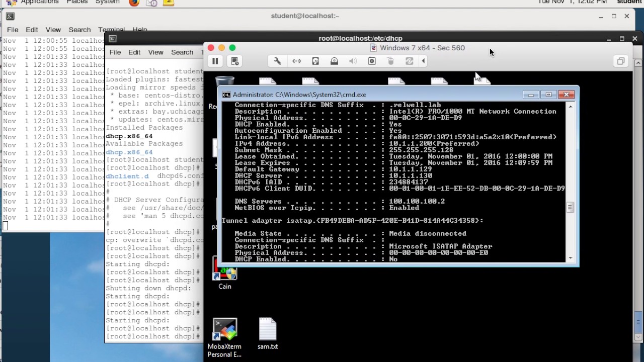The width and height of the screenshot is (644, 362).
Task: Click the VM snapshot button beside pause
Action: 234,61
